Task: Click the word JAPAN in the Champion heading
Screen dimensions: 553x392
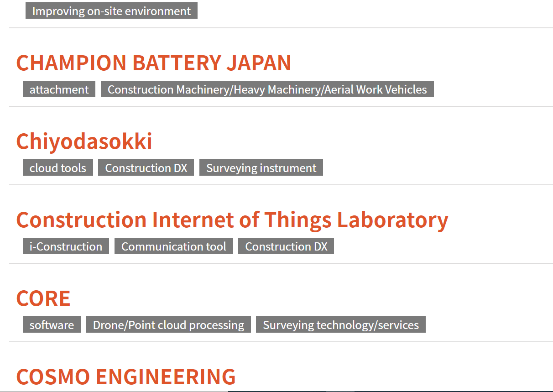Action: (x=259, y=63)
